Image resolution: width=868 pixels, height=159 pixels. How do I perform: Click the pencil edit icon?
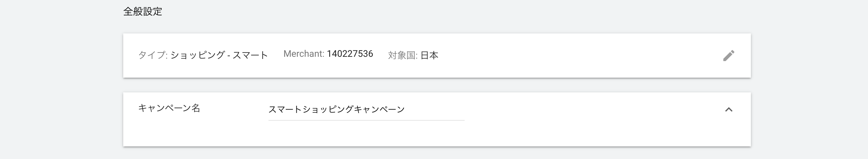pyautogui.click(x=729, y=56)
